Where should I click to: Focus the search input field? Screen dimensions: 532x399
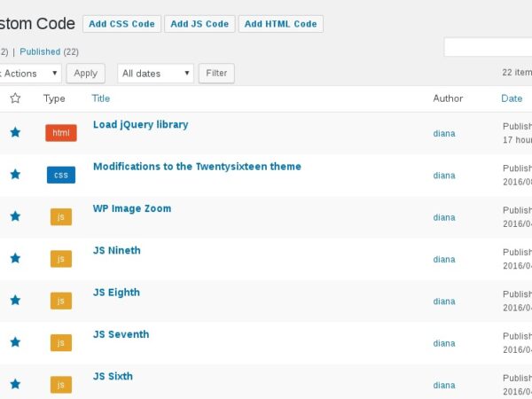pos(488,47)
